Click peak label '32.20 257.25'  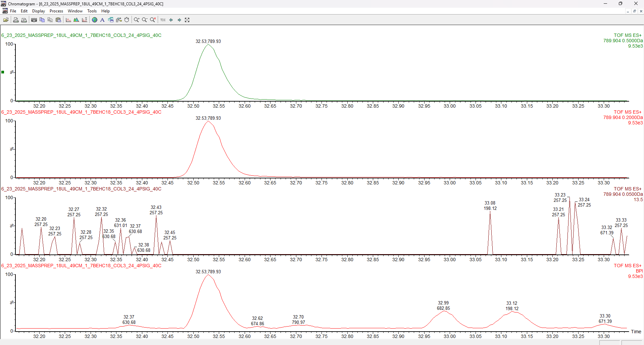click(41, 222)
